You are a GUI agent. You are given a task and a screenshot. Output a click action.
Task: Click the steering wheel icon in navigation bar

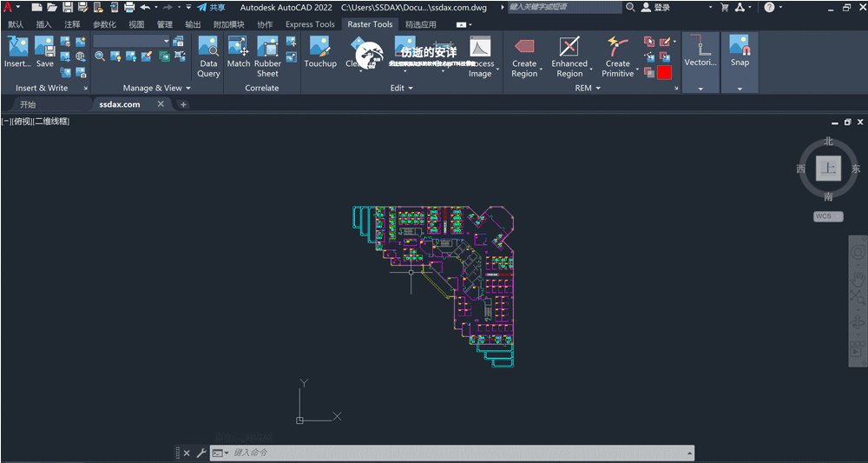pyautogui.click(x=858, y=251)
